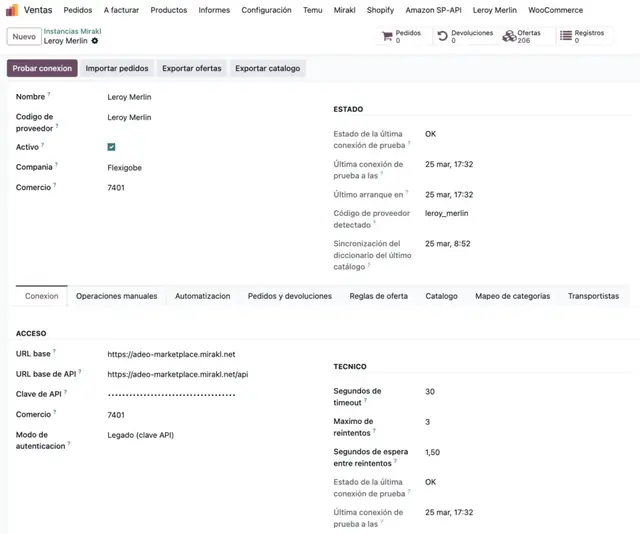This screenshot has height=534, width=640.
Task: Switch to Transportistas tab
Action: point(593,296)
